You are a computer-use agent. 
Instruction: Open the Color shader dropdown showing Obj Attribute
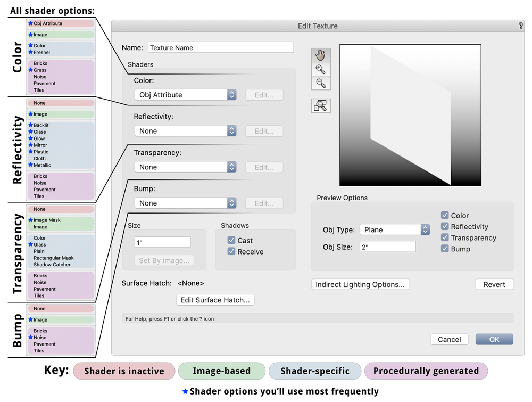(x=185, y=94)
